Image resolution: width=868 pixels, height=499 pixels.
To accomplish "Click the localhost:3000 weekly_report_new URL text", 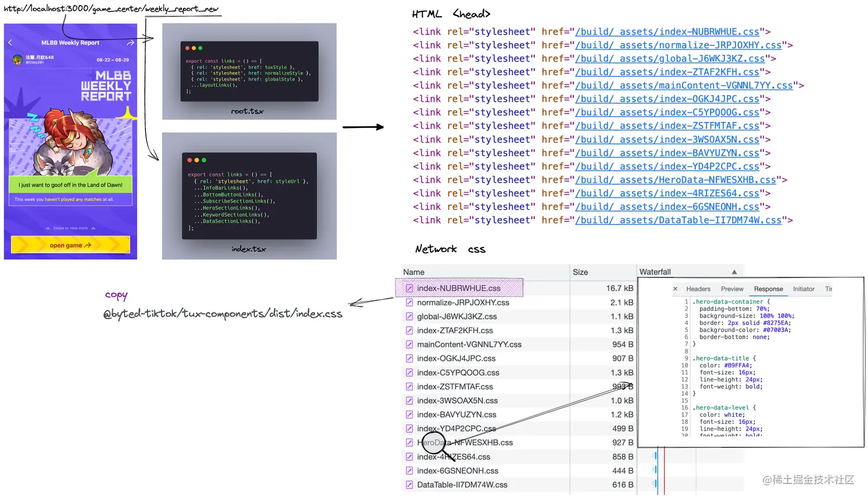I will 111,9.
